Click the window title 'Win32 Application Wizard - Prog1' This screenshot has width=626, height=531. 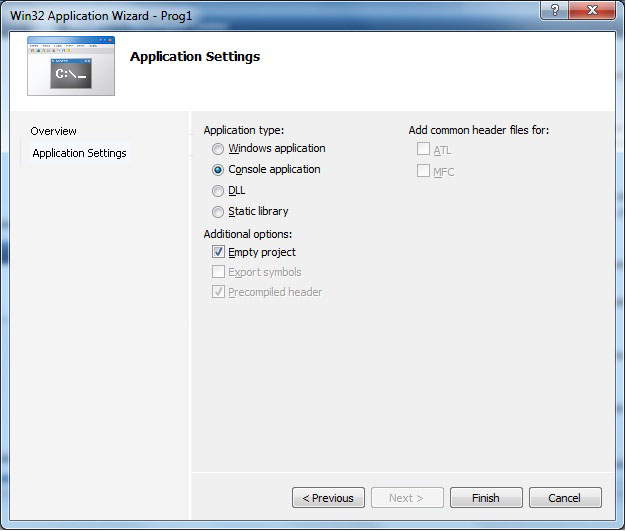[x=101, y=16]
